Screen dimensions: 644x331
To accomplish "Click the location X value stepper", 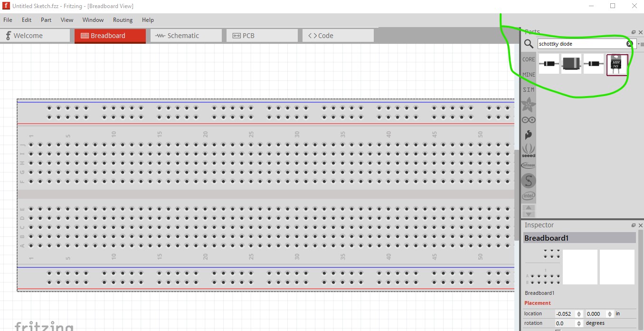I will pos(579,314).
